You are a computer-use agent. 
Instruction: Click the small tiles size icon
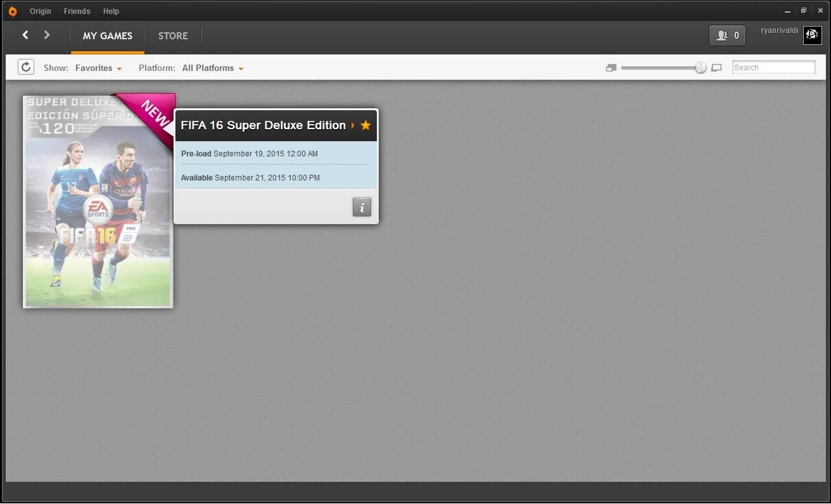pyautogui.click(x=611, y=67)
